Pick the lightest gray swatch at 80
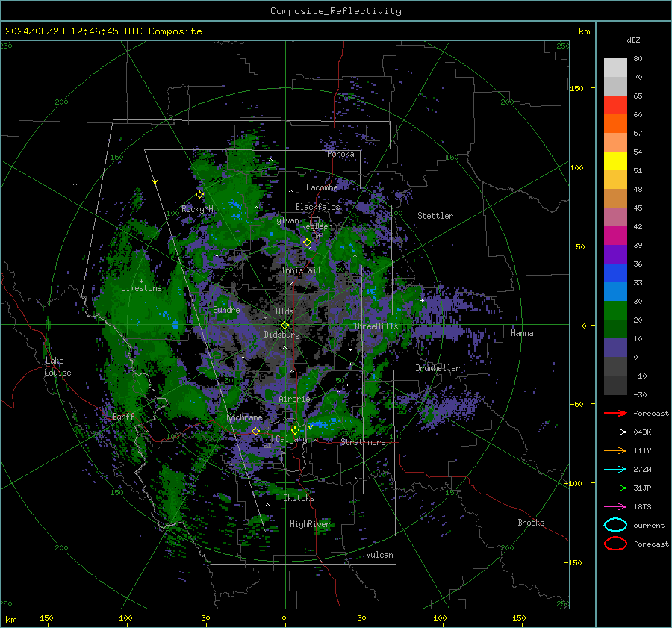This screenshot has width=672, height=628. click(x=615, y=67)
